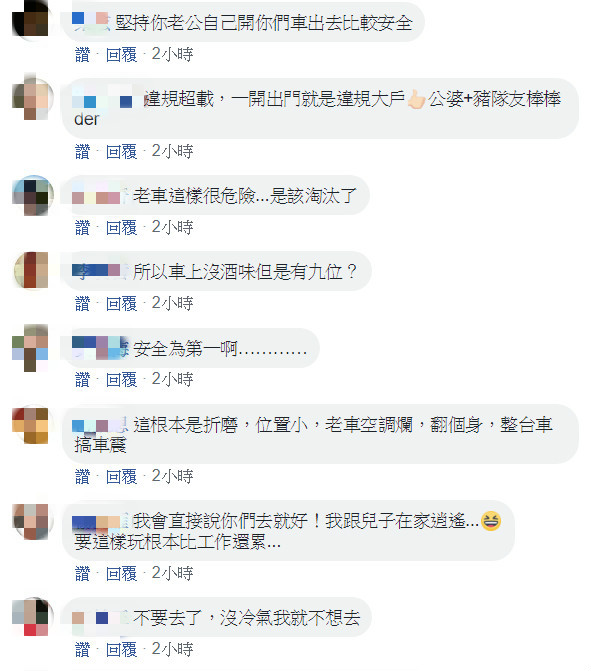Reply to the 我會直接說你們去就好 comment
The width and height of the screenshot is (591, 671).
coord(122,573)
